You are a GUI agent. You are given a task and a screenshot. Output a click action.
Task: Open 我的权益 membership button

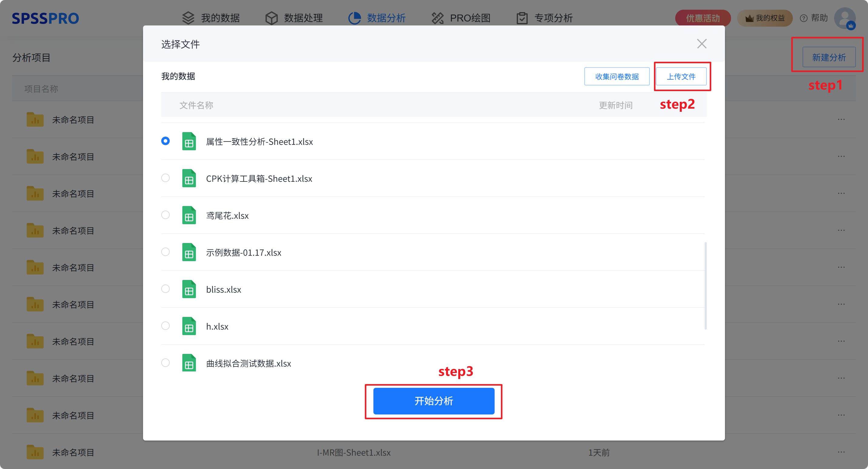765,18
